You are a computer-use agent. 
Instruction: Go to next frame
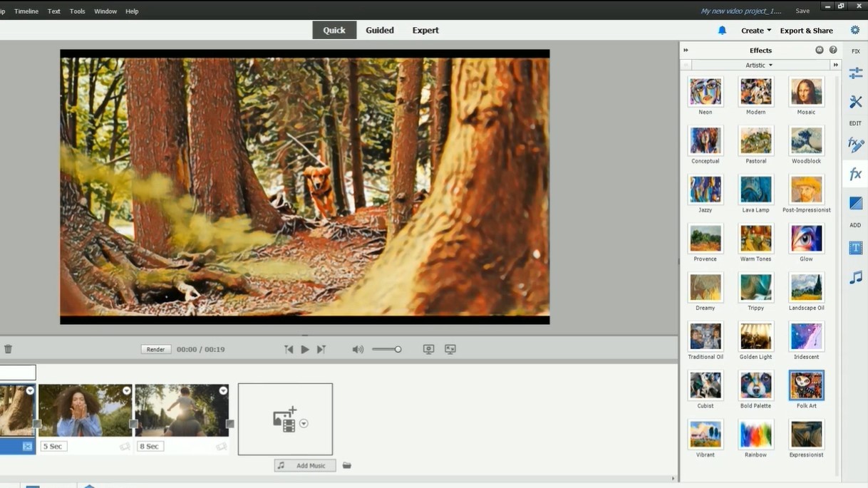pos(321,349)
